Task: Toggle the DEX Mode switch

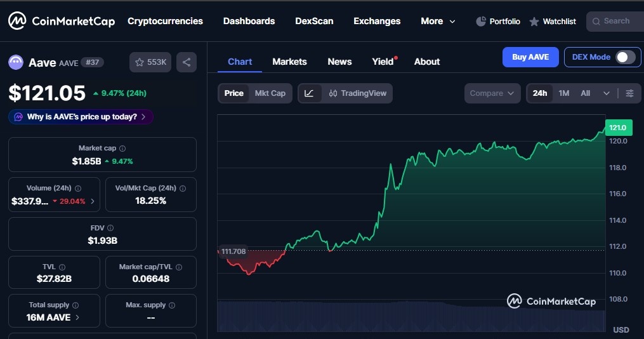Action: [624, 57]
